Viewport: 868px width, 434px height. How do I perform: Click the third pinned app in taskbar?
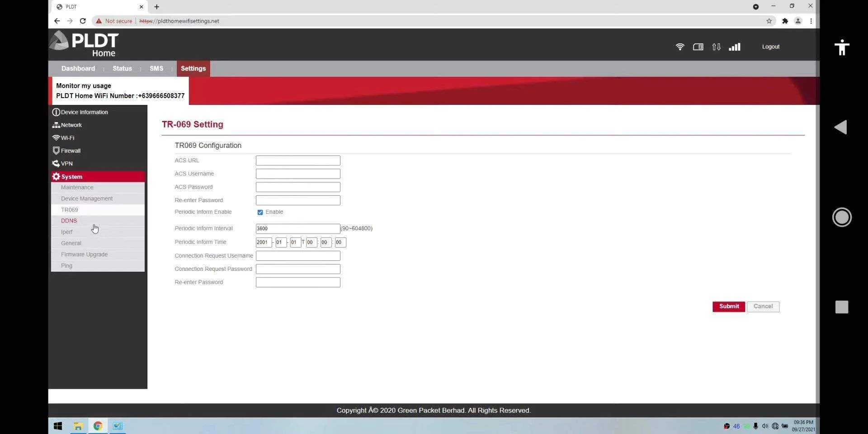[118, 426]
